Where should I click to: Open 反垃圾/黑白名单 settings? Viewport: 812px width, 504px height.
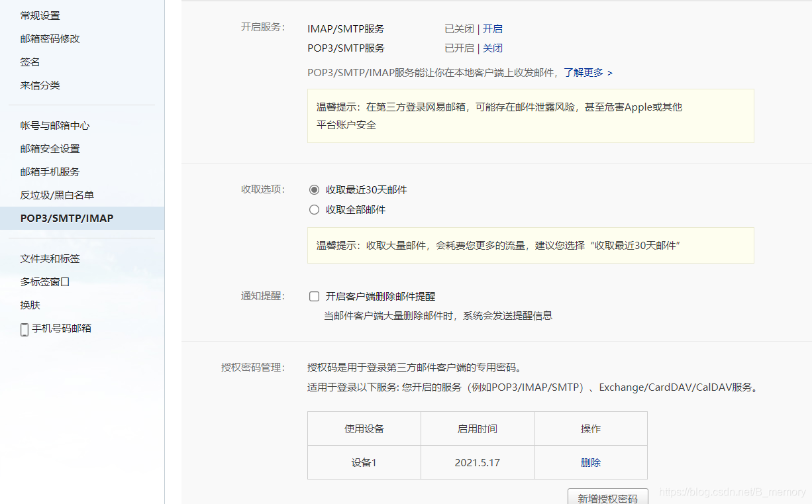52,195
